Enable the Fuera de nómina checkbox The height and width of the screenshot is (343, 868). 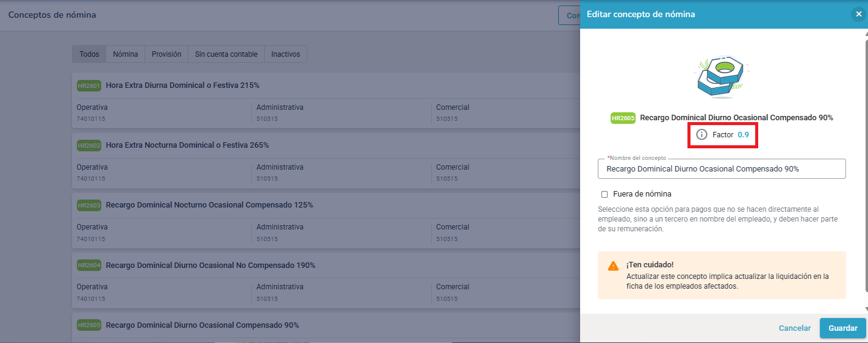tap(604, 194)
